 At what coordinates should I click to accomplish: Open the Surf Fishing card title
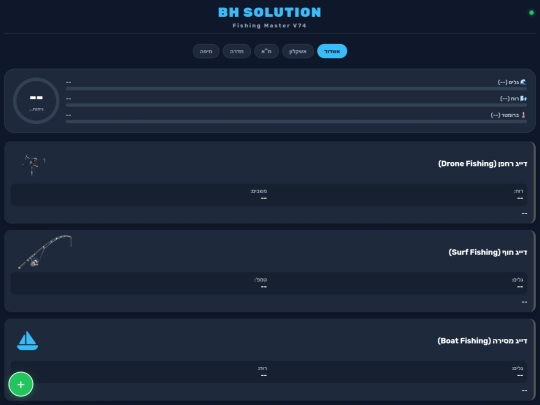488,252
